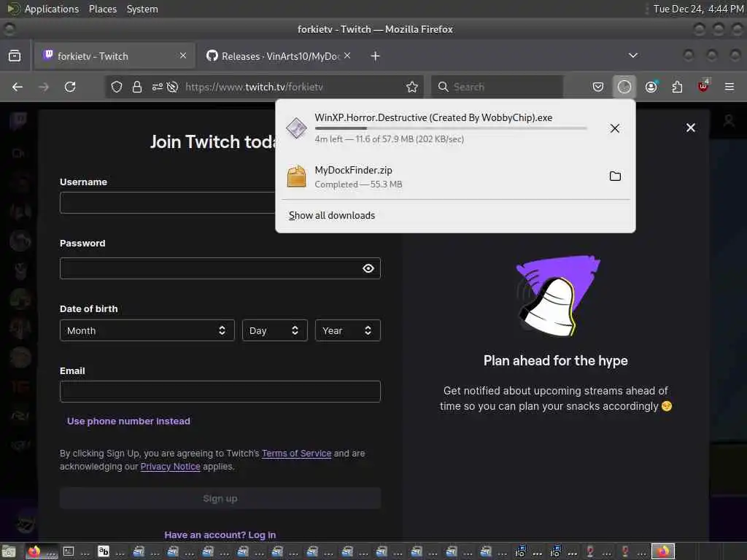This screenshot has width=747, height=560.
Task: Open the Year dropdown for date of birth
Action: click(348, 330)
